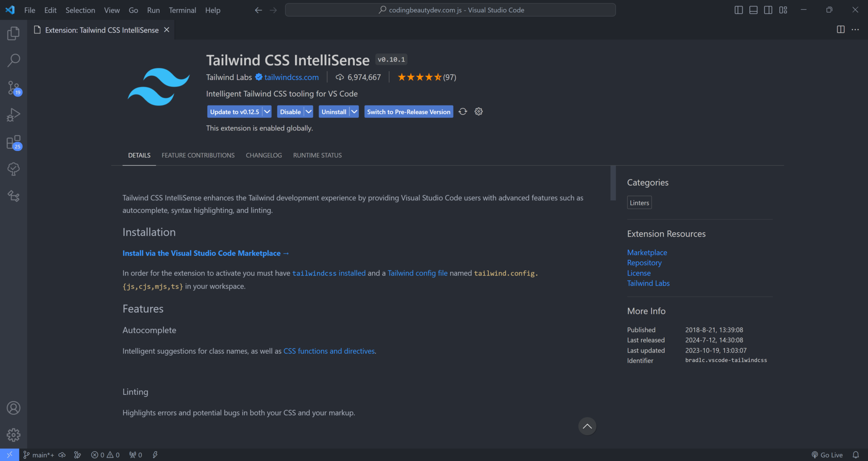Open the Edit menu
This screenshot has height=461, width=868.
[50, 10]
